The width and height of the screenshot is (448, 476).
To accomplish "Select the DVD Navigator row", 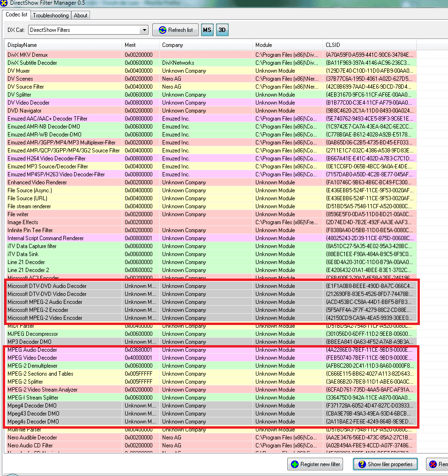I will pyautogui.click(x=211, y=111).
